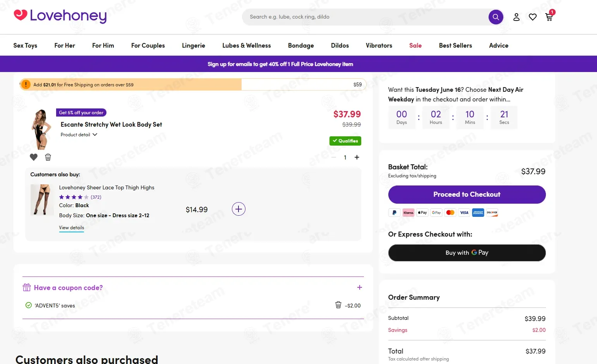
Task: Click the email signup 40% off banner
Action: pyautogui.click(x=280, y=64)
